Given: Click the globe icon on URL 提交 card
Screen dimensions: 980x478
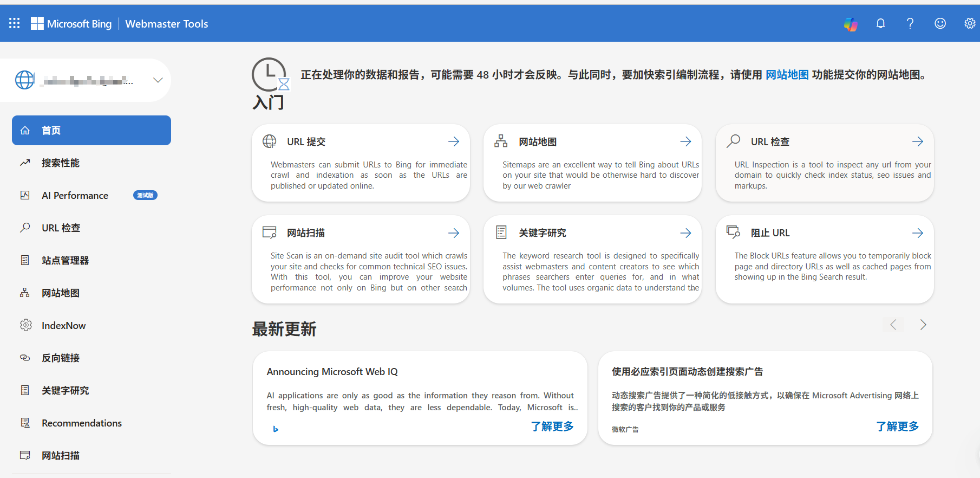Looking at the screenshot, I should 270,141.
